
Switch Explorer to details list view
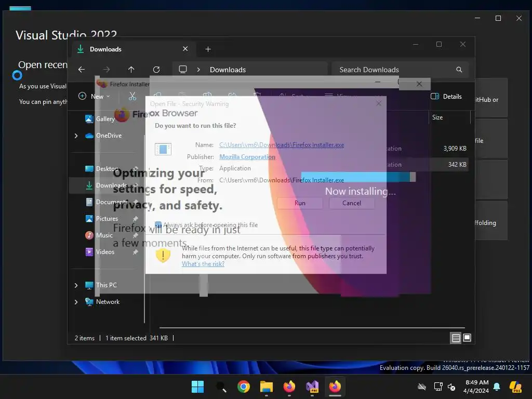(x=456, y=338)
